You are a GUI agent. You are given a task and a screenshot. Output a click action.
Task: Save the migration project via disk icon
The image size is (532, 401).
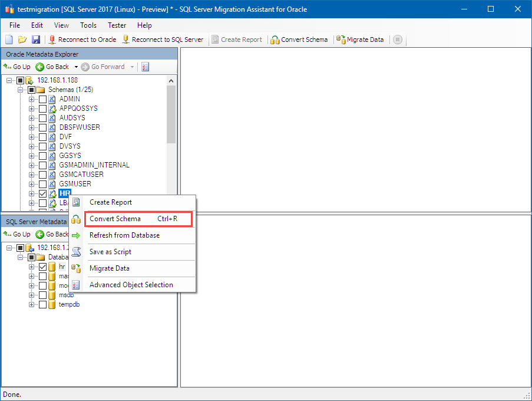(x=37, y=40)
